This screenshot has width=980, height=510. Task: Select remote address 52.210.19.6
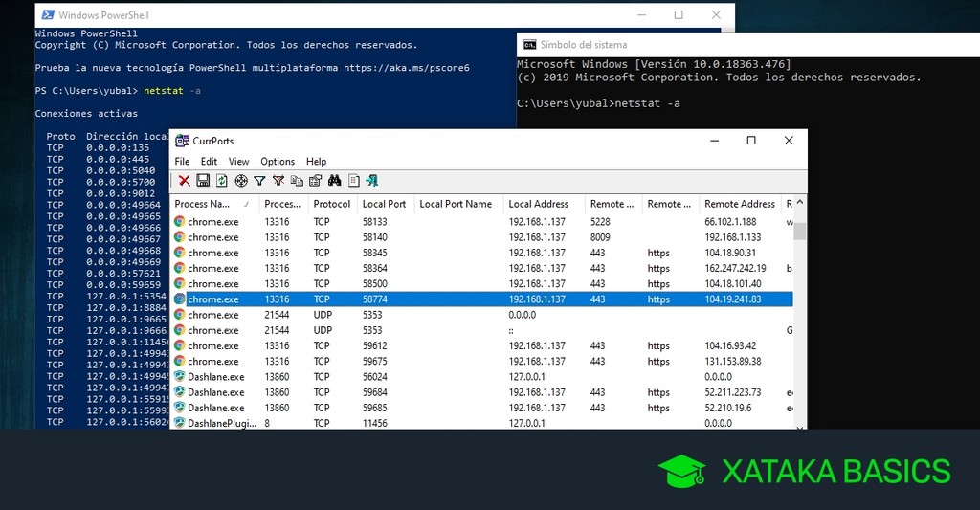tap(728, 408)
